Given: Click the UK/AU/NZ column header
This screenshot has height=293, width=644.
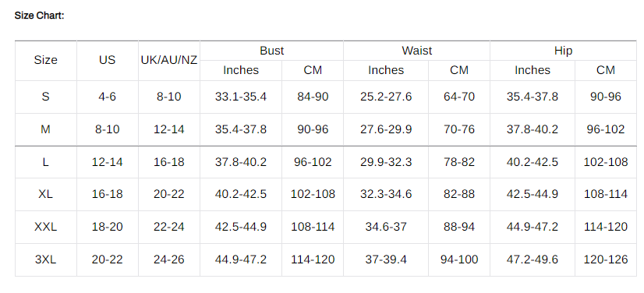Looking at the screenshot, I should (169, 60).
